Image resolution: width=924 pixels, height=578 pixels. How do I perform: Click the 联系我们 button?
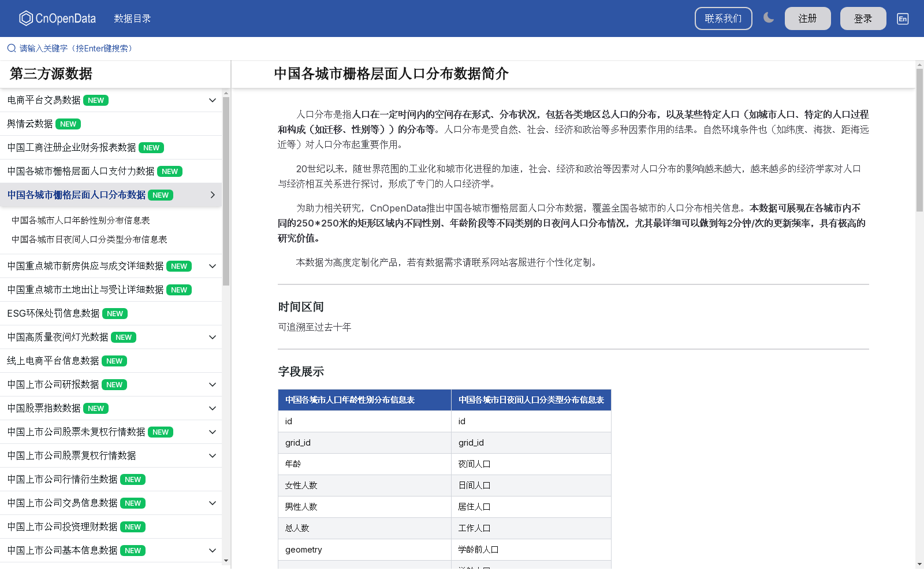723,18
